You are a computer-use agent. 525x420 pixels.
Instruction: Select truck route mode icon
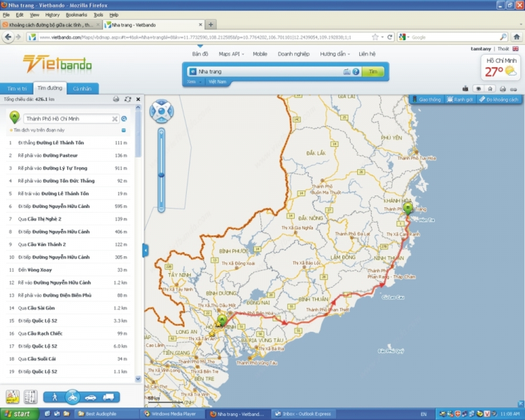pyautogui.click(x=108, y=397)
